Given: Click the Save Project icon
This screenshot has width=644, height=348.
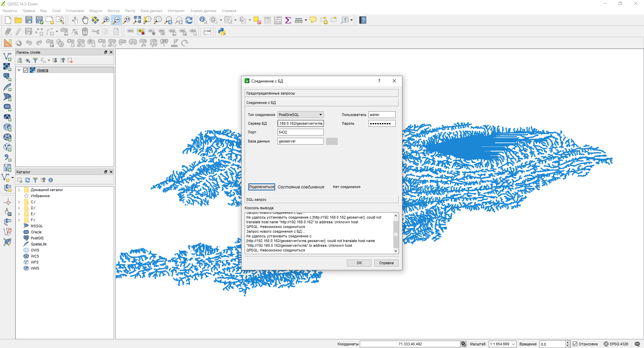Looking at the screenshot, I should 29,20.
